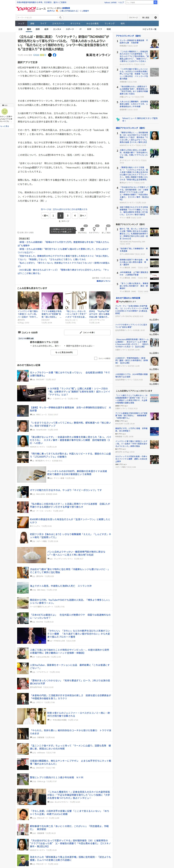Screen dimensions: 174x868
Task: Click 記事に関する報告 report icon link
Action: 26,232
